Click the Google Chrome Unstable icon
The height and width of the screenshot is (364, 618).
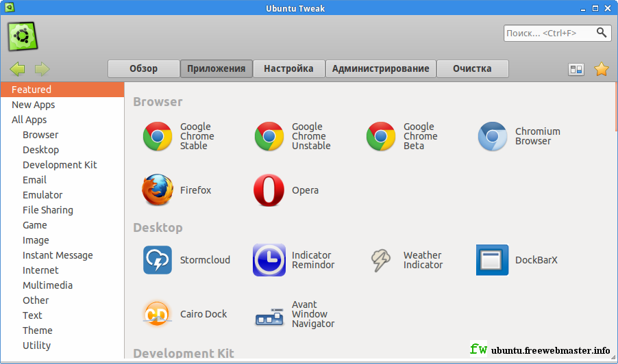click(x=269, y=136)
